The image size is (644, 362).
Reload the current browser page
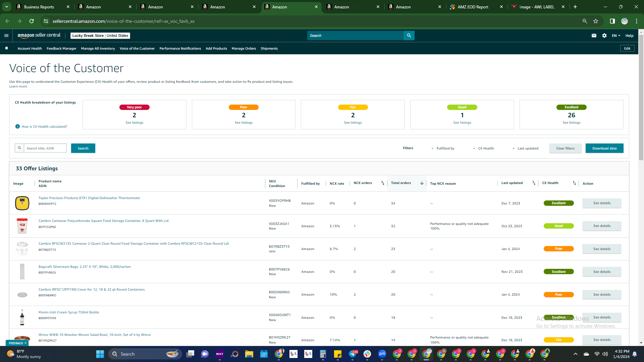point(32,21)
